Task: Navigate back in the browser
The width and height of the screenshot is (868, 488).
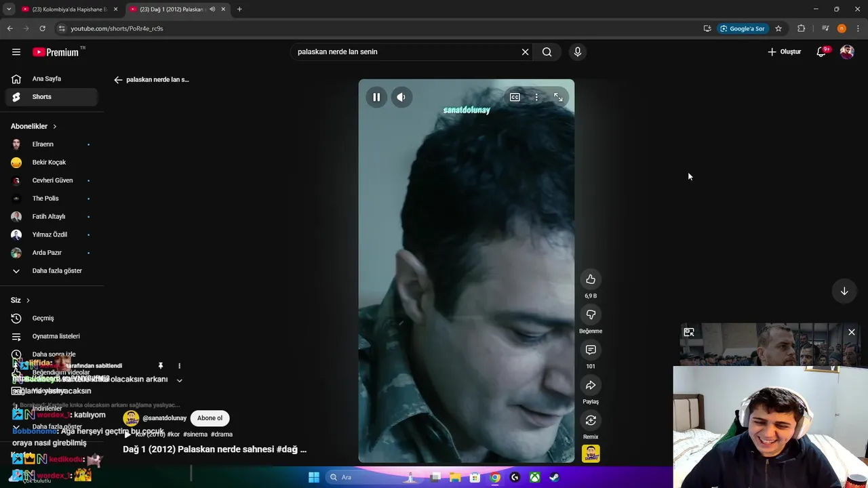Action: tap(9, 28)
